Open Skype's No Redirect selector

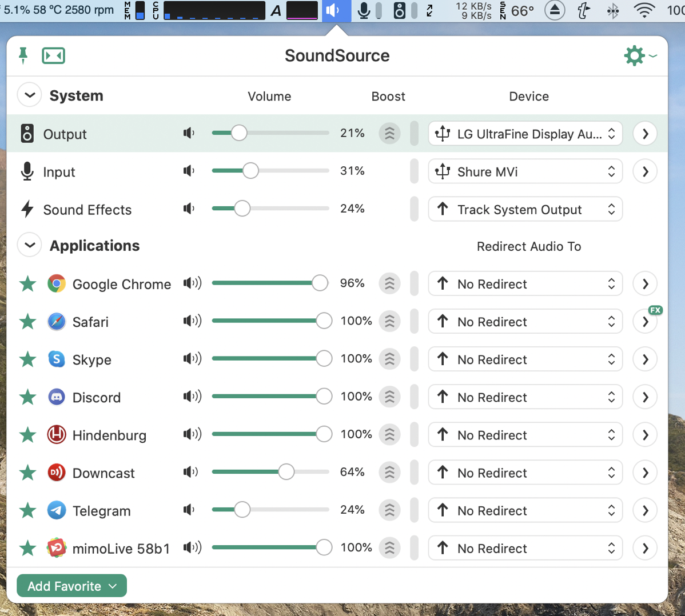[525, 359]
